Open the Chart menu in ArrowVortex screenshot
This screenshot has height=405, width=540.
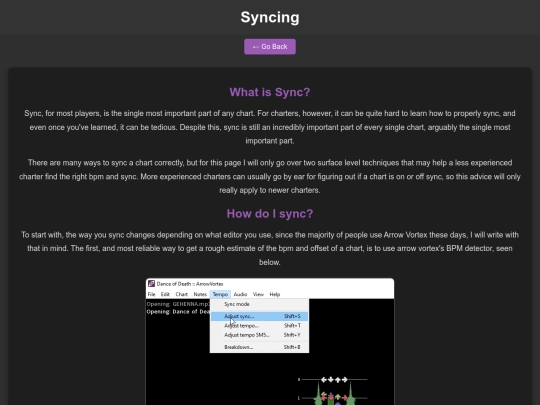(x=181, y=294)
